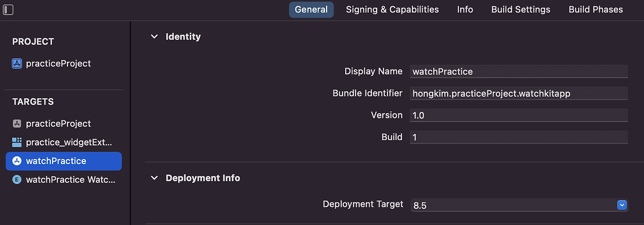
Task: Open the Build Settings tab
Action: [x=521, y=10]
